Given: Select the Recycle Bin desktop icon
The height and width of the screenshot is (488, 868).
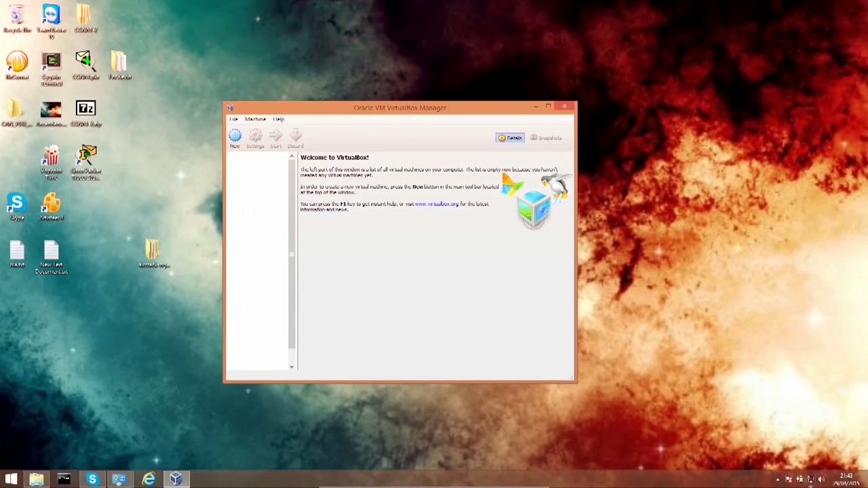Looking at the screenshot, I should tap(17, 18).
